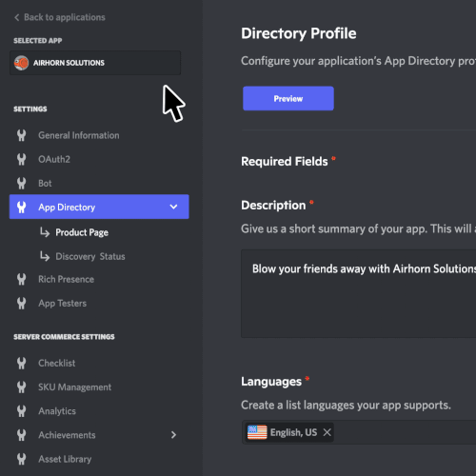Click the wrench icon beside App Directory

click(21, 207)
